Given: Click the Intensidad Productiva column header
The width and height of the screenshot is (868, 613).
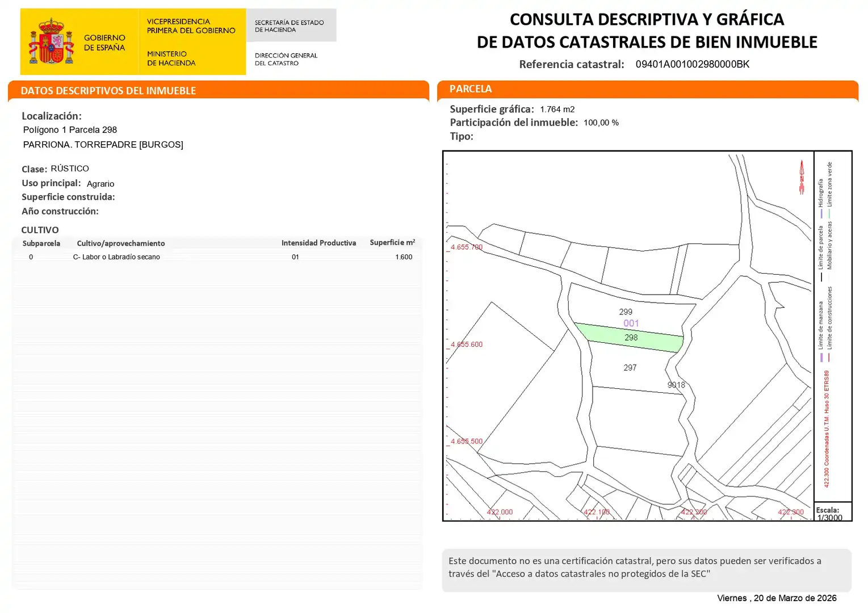Looking at the screenshot, I should (319, 243).
